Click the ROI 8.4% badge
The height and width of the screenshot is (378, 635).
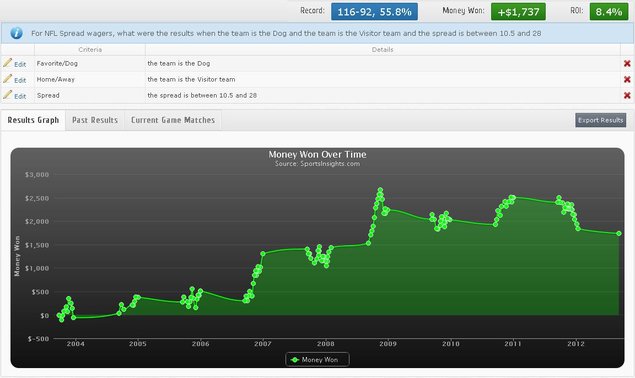click(609, 12)
